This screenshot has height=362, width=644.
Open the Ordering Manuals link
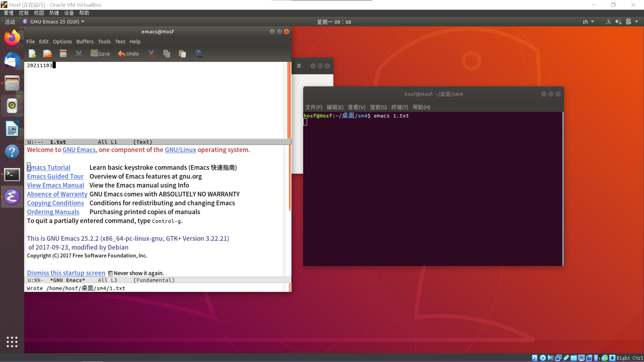[x=53, y=212]
